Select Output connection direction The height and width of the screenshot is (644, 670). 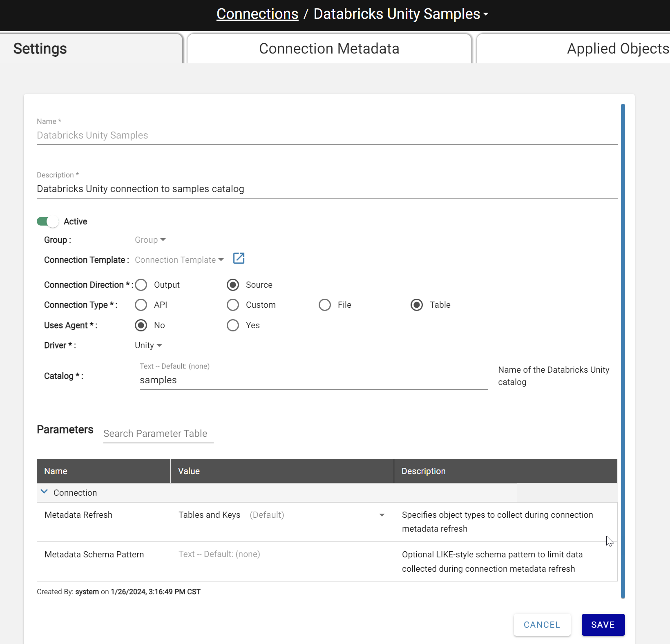pos(141,285)
